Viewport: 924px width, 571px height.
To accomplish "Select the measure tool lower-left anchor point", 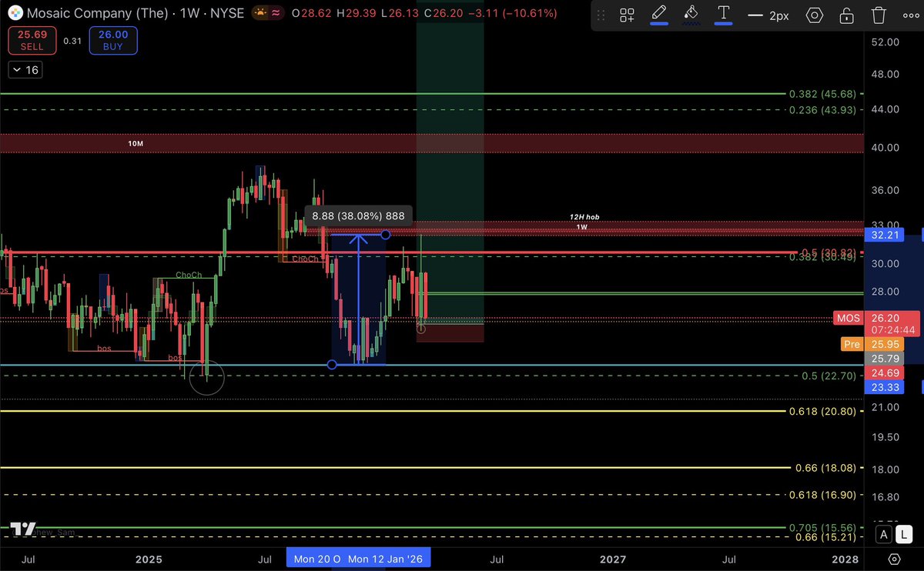I will 332,365.
